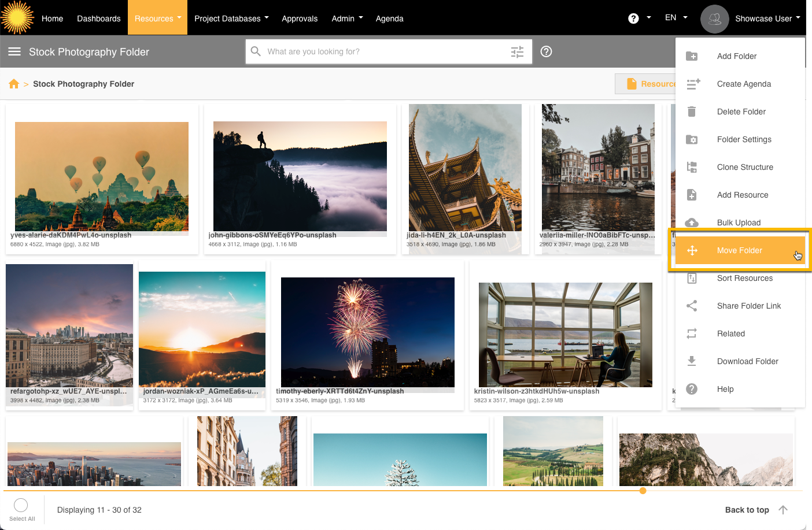812x530 pixels.
Task: Click the orange page progress slider handle
Action: (x=643, y=491)
